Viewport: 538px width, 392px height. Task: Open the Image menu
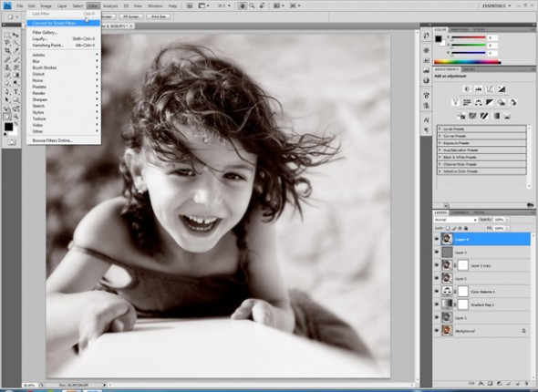coord(46,6)
